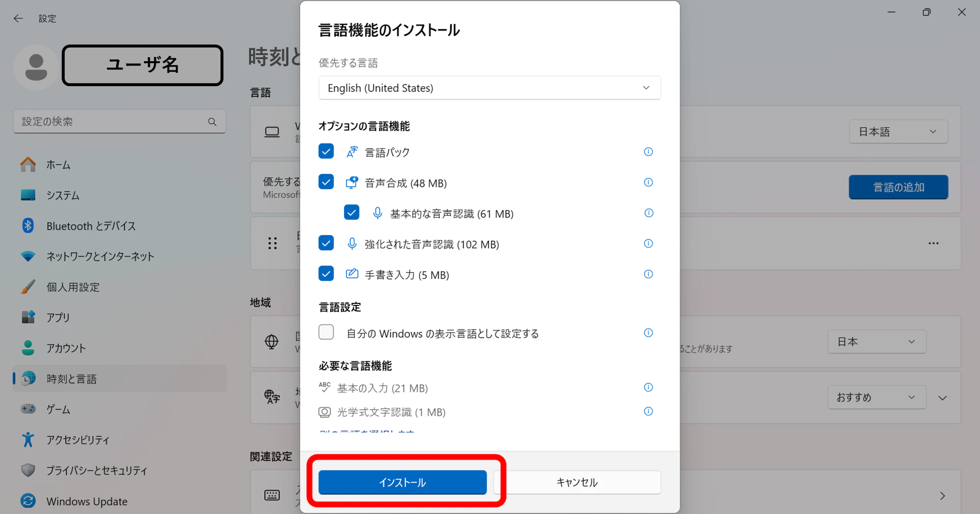Click the info icon for 光学式文字認識 (1 MB)
Screen dimensions: 980x514
pos(648,411)
